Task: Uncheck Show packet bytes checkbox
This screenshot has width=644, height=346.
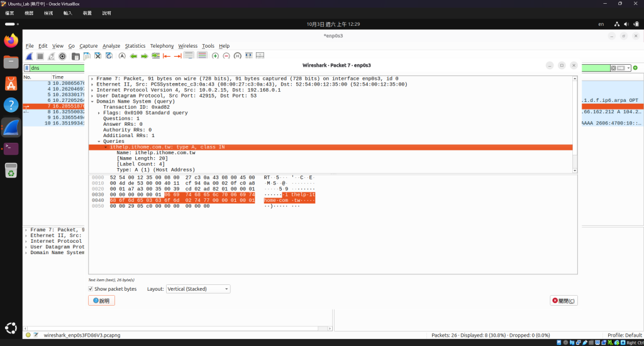Action: point(91,289)
